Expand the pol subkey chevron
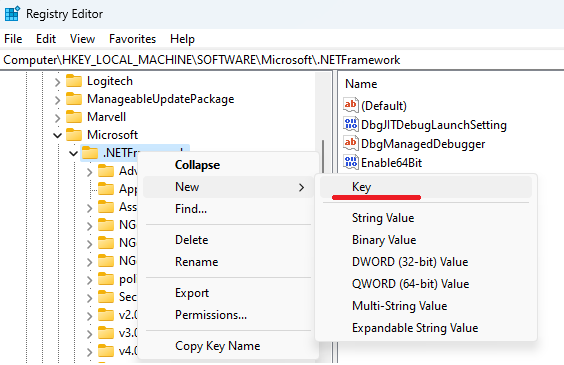Screen dimensions: 564x365 pos(90,280)
